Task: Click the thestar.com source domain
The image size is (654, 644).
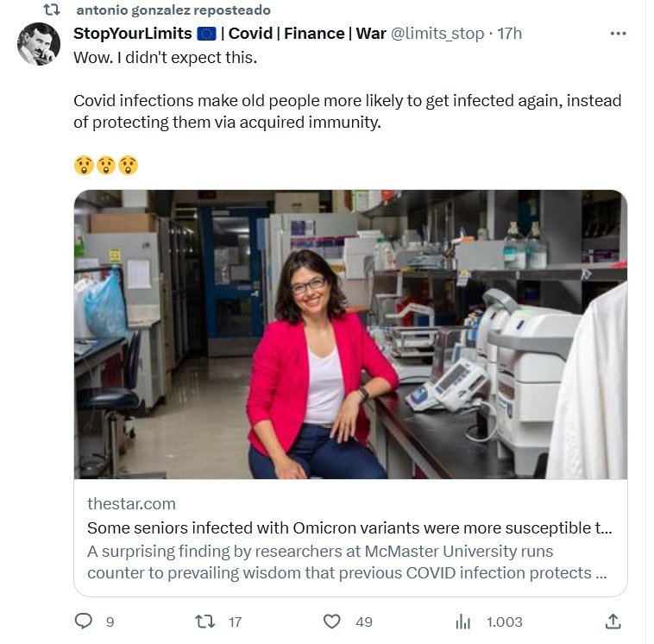Action: pos(131,503)
